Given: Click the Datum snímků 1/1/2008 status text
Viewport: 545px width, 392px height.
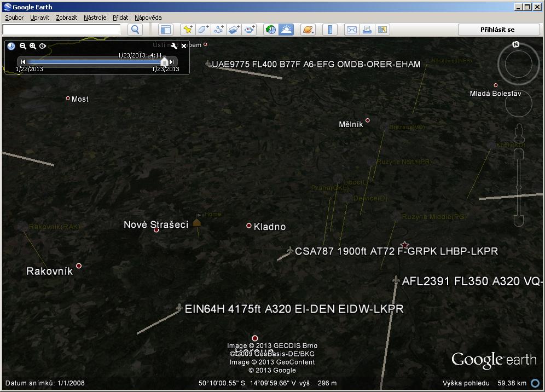Looking at the screenshot, I should tap(45, 383).
